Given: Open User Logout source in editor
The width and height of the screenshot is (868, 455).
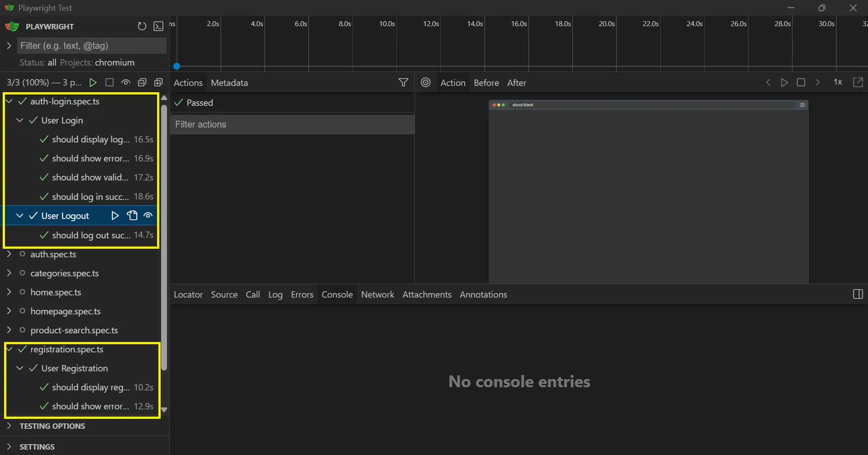Looking at the screenshot, I should (x=132, y=215).
